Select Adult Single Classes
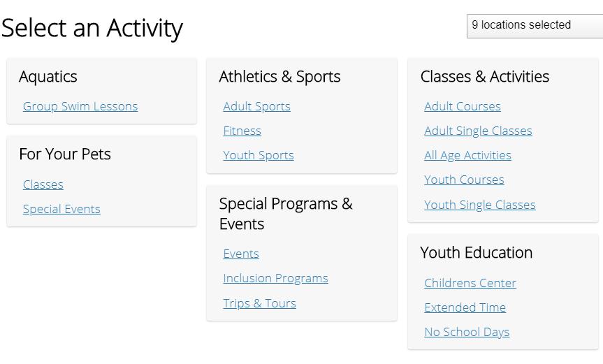 click(x=479, y=131)
